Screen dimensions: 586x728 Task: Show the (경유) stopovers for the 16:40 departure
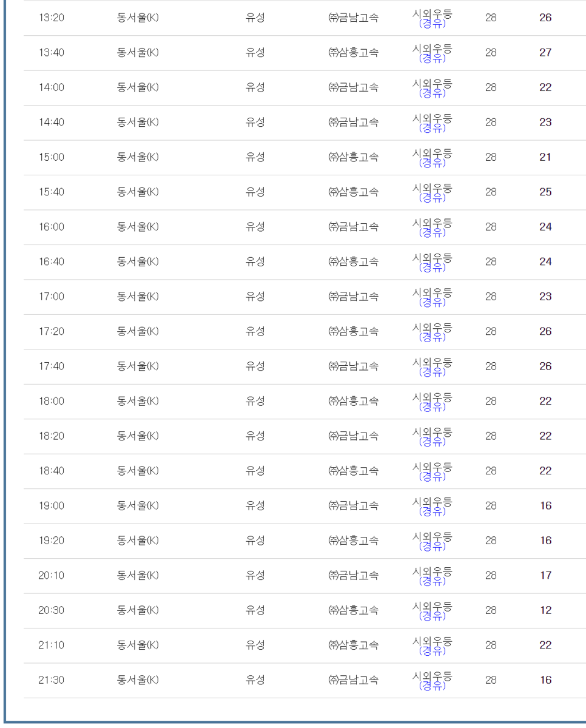coord(432,268)
